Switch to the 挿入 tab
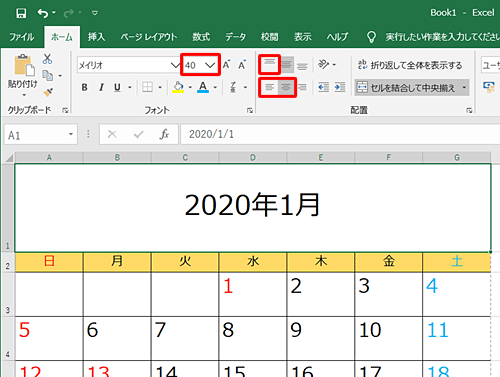 (96, 37)
